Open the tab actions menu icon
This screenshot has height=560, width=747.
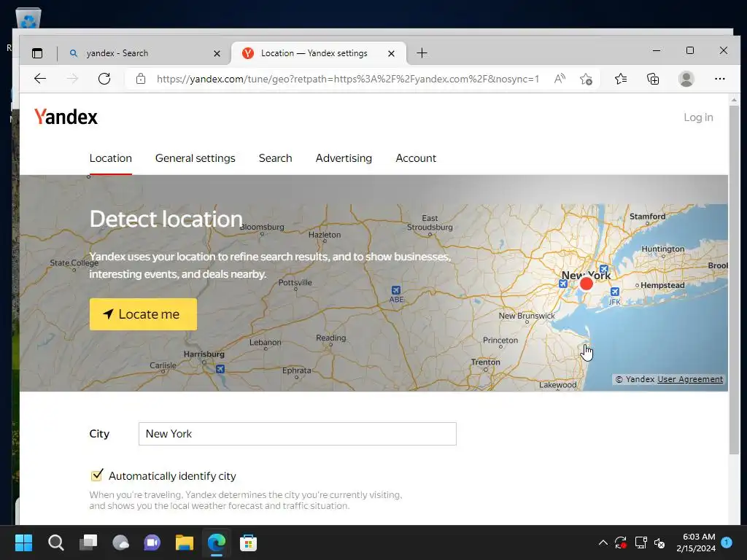pyautogui.click(x=37, y=52)
